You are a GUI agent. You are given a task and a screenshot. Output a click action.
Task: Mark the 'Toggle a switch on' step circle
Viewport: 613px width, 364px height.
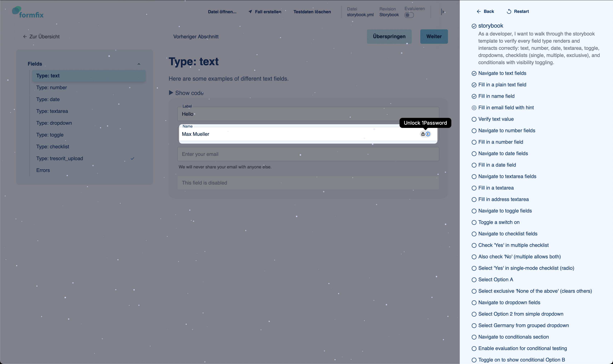point(474,222)
